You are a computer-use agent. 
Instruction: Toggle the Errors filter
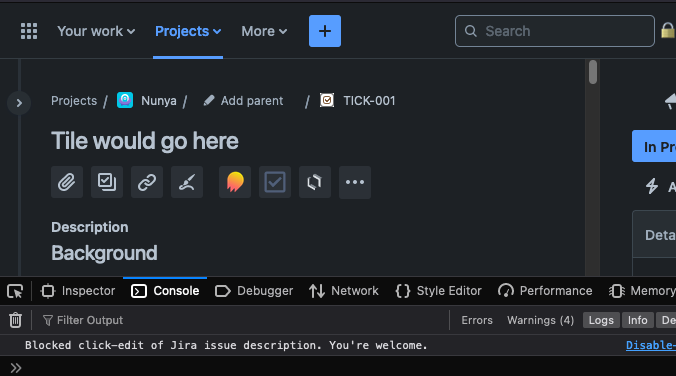[477, 320]
